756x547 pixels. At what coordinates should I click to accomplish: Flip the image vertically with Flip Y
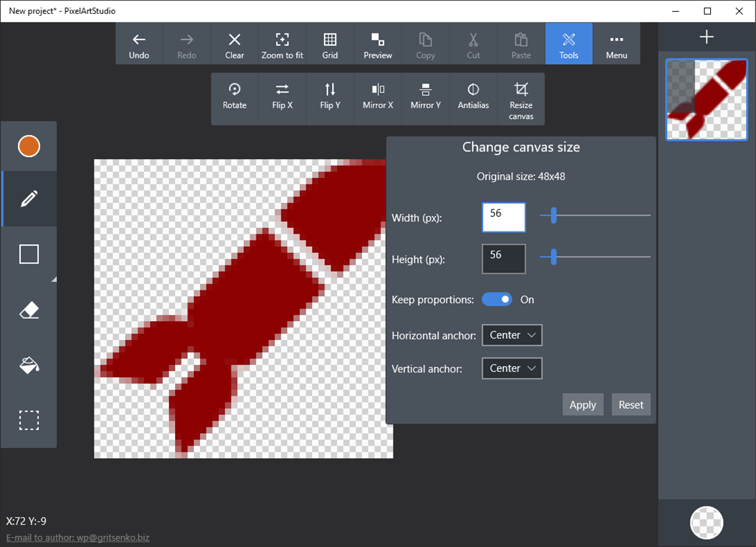[330, 99]
